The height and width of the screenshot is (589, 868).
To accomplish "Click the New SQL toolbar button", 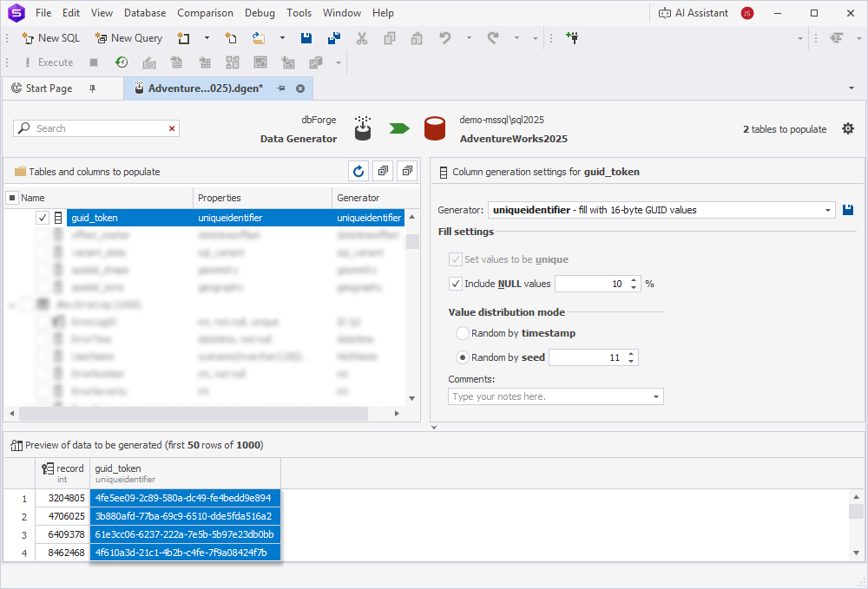I will [x=50, y=38].
